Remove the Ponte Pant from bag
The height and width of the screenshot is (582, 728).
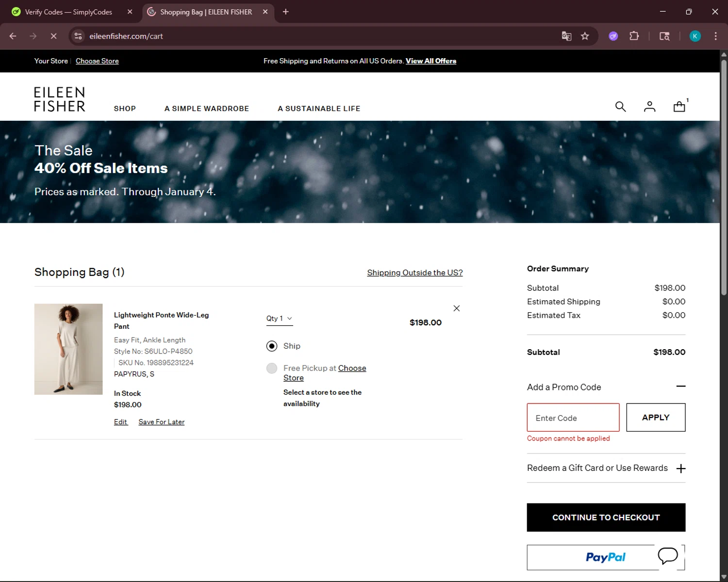tap(456, 308)
